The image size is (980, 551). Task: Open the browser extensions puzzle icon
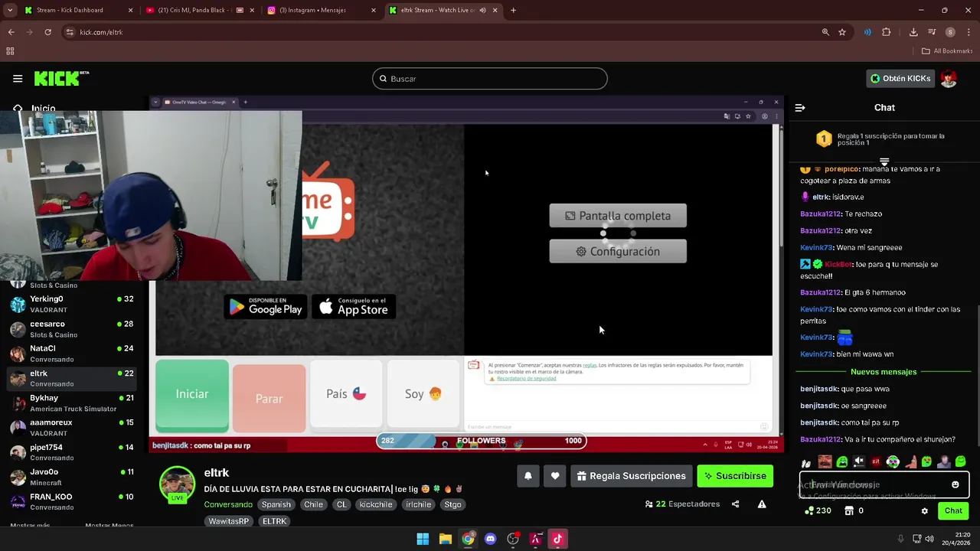(887, 32)
